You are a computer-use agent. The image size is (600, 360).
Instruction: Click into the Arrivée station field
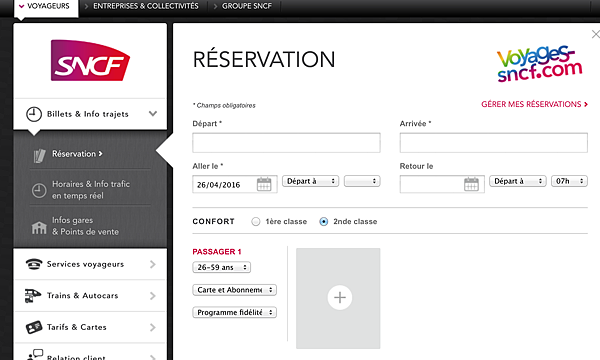[494, 143]
